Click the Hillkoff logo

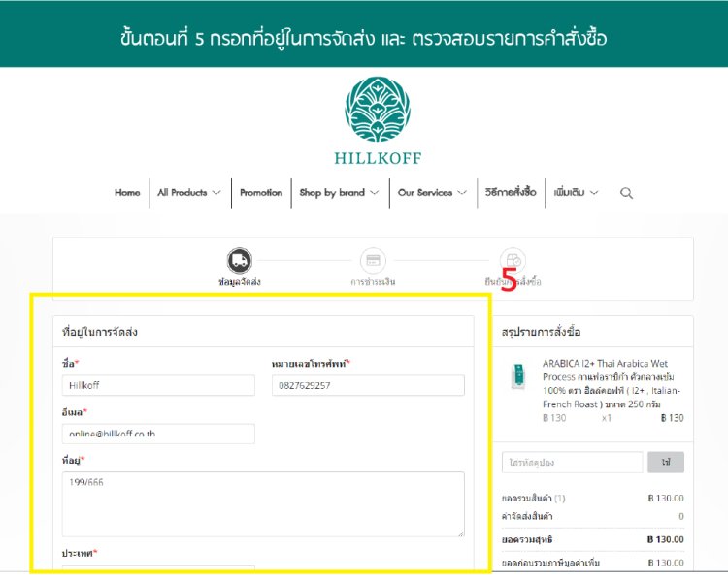[x=378, y=120]
